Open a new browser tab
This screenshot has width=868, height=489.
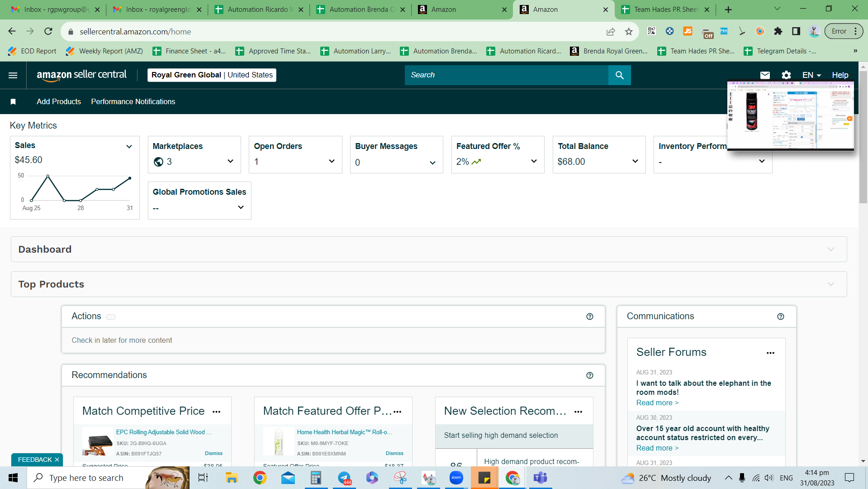pyautogui.click(x=728, y=10)
